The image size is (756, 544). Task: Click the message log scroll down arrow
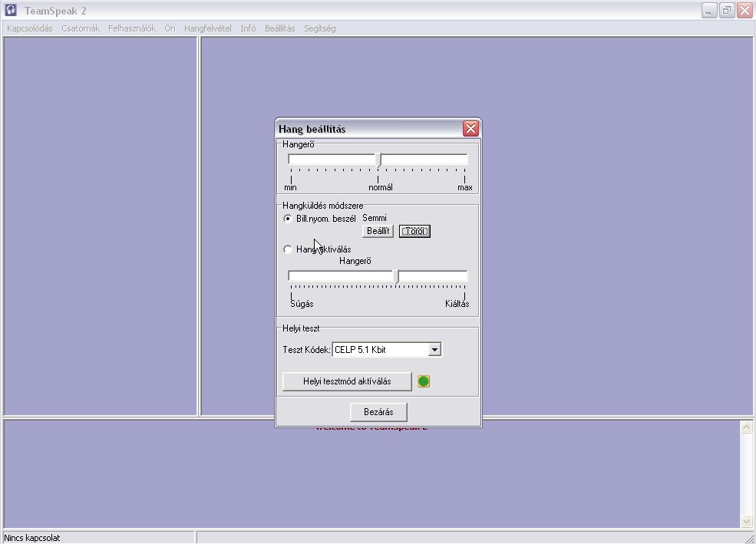(746, 521)
